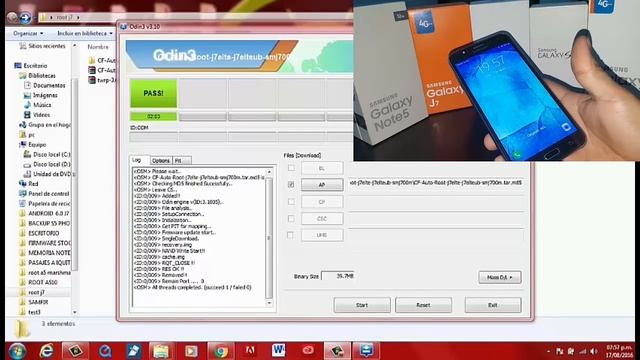Click the Odin log vertical scrollbar thumb

pos(269,238)
